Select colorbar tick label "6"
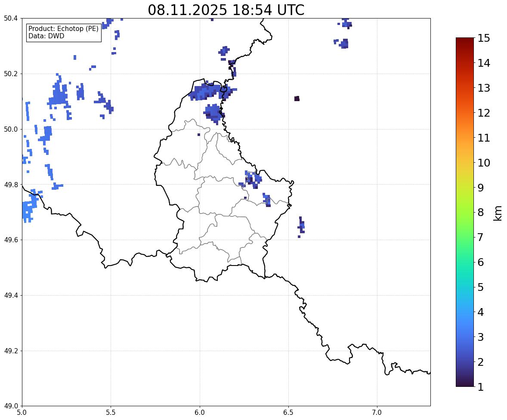Viewport: 507px width, 420px height. coord(480,262)
